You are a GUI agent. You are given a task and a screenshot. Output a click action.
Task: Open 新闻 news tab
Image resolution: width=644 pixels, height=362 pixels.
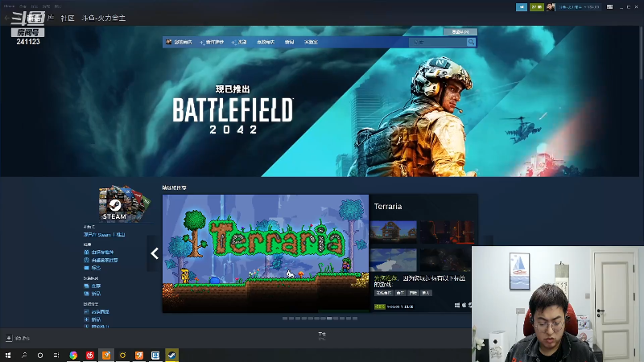pos(289,43)
